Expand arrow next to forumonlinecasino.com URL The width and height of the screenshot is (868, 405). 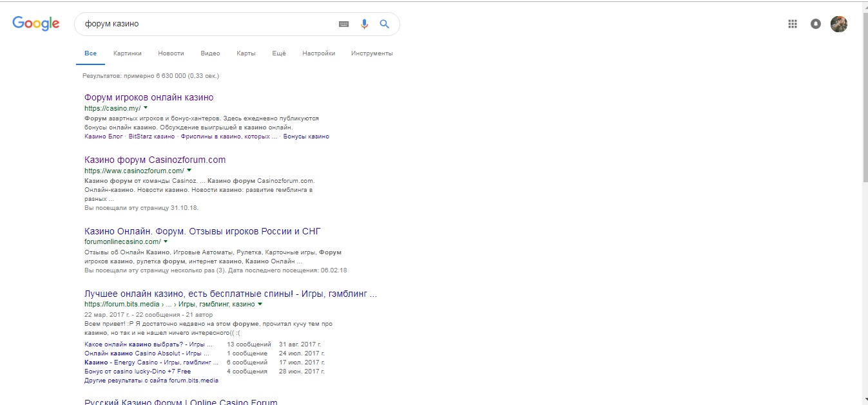tap(166, 241)
